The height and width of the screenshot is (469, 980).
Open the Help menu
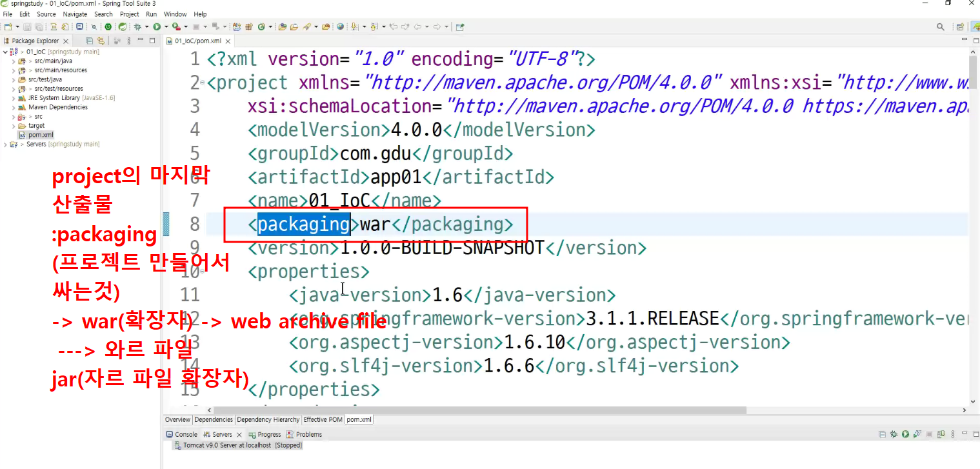pyautogui.click(x=201, y=14)
